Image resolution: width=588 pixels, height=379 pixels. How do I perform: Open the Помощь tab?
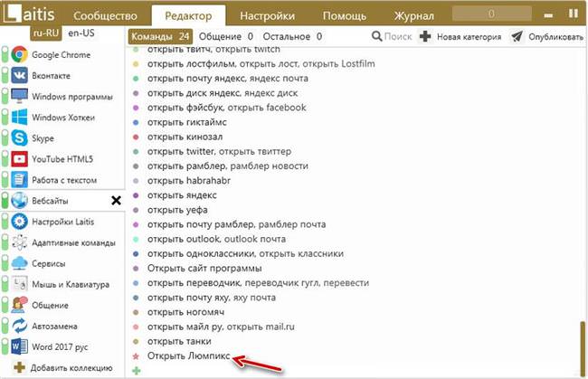pos(345,15)
